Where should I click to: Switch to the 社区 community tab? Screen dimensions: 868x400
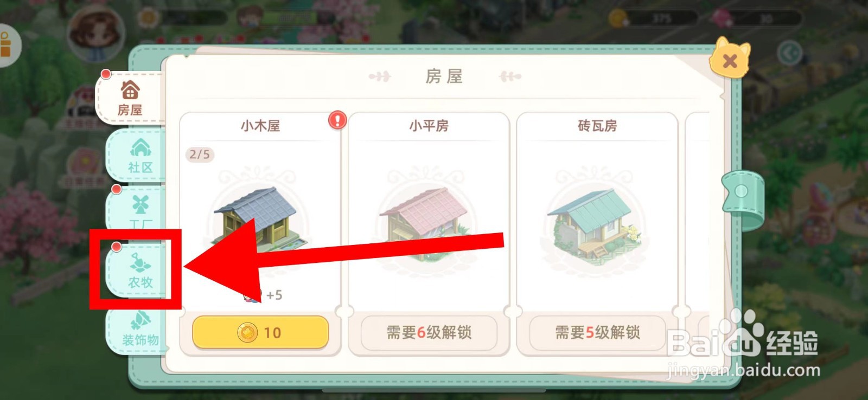[x=139, y=156]
